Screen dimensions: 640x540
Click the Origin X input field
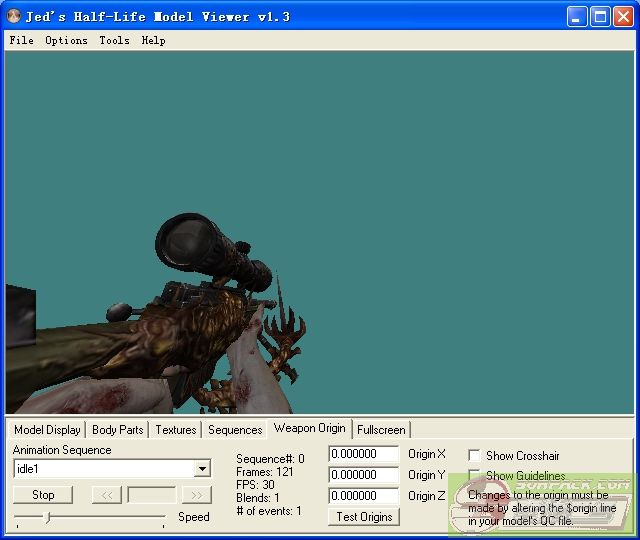click(x=363, y=455)
